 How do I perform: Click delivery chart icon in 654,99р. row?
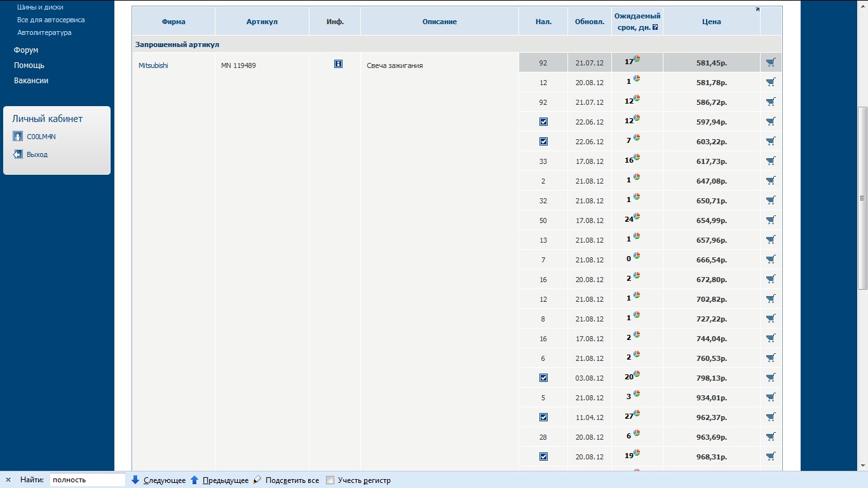637,217
